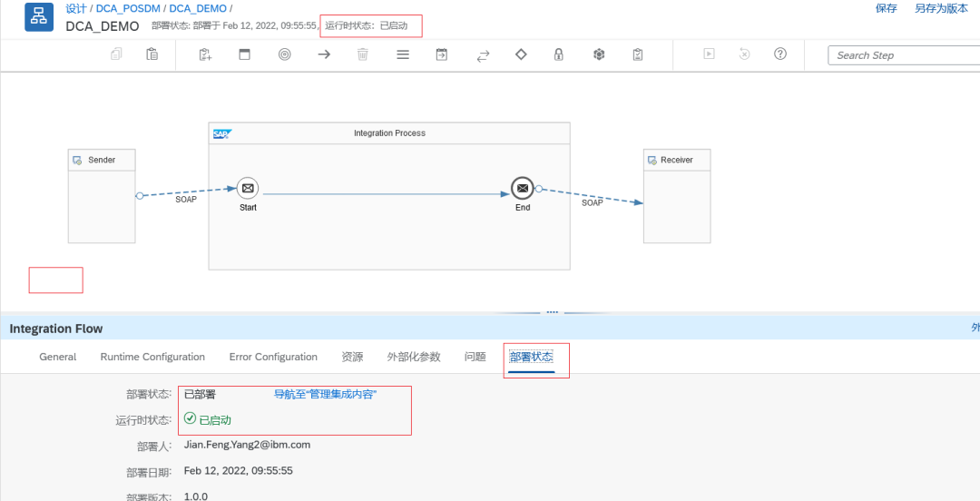Open the 外部化参数 tab

point(414,357)
